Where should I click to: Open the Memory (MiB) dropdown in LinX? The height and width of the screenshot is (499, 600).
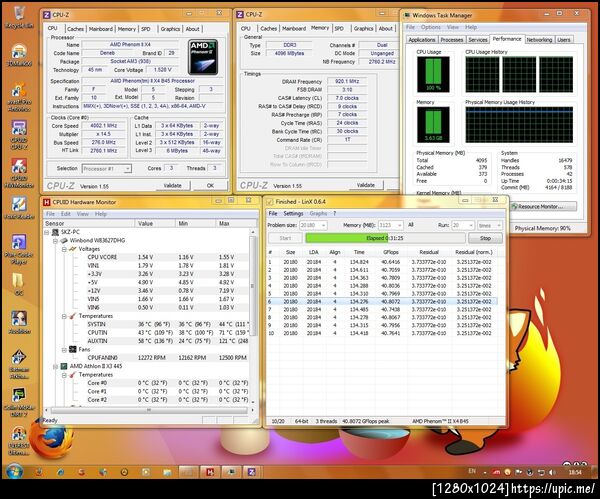pyautogui.click(x=400, y=225)
